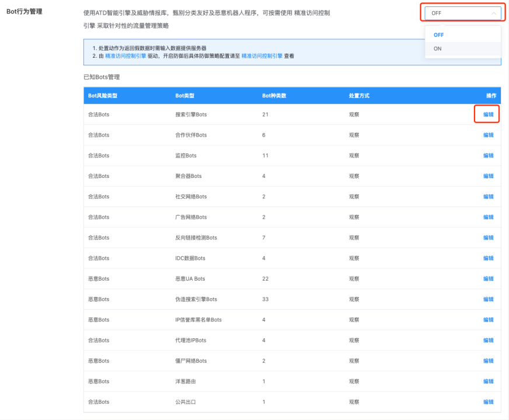Edit the 搜索引擎Bots row
Screen dimensions: 509x420
click(x=488, y=114)
